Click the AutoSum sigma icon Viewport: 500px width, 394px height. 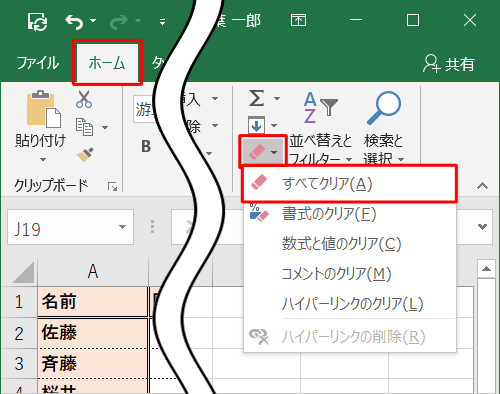pyautogui.click(x=256, y=98)
